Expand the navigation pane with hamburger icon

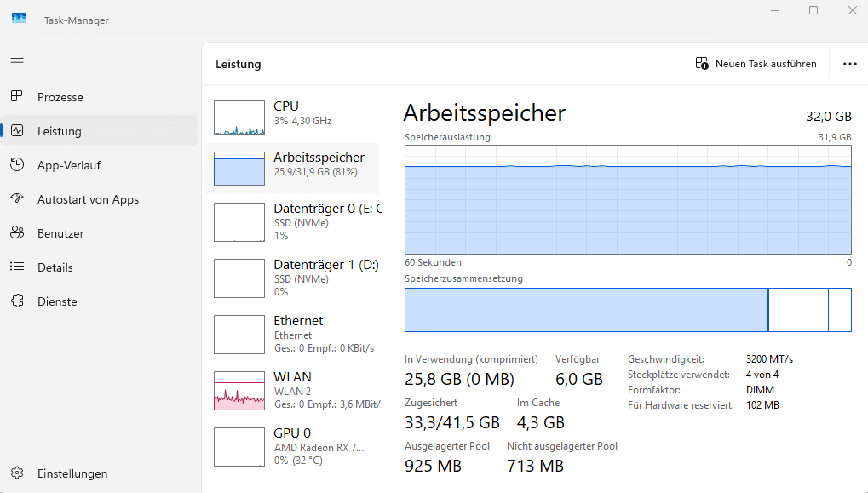(17, 62)
